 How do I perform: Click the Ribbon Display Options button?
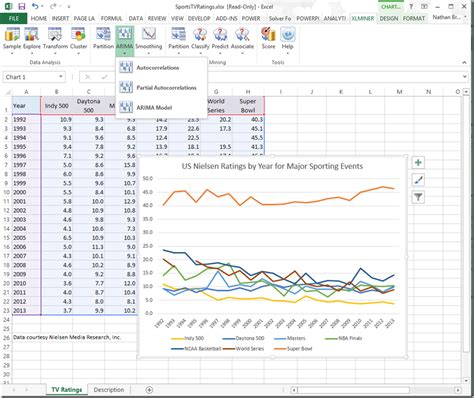point(424,6)
